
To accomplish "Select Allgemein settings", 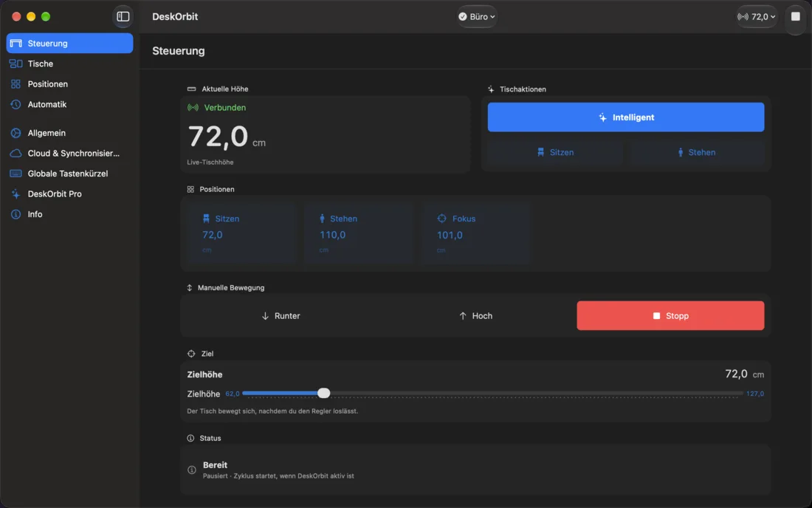I will pos(69,133).
